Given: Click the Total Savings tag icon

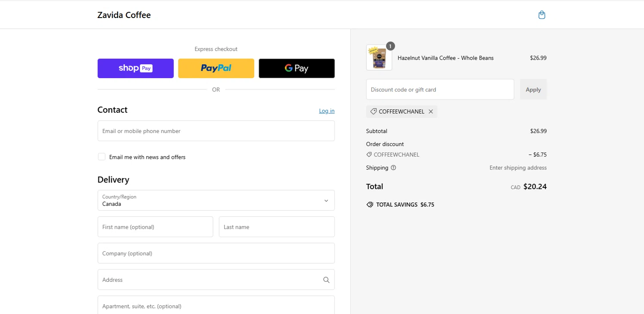Looking at the screenshot, I should pos(370,205).
